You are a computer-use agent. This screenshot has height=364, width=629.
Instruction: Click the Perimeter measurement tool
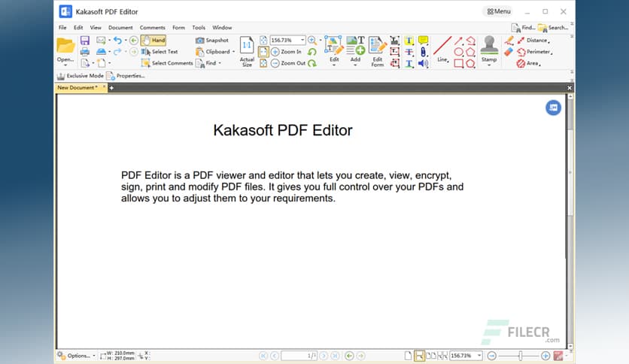tap(534, 52)
